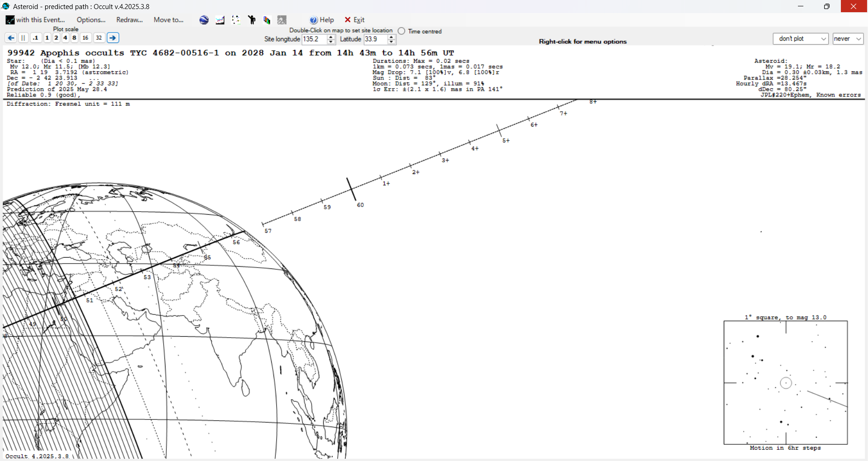The height and width of the screenshot is (461, 868).
Task: Open the "never" dropdown
Action: tap(848, 39)
